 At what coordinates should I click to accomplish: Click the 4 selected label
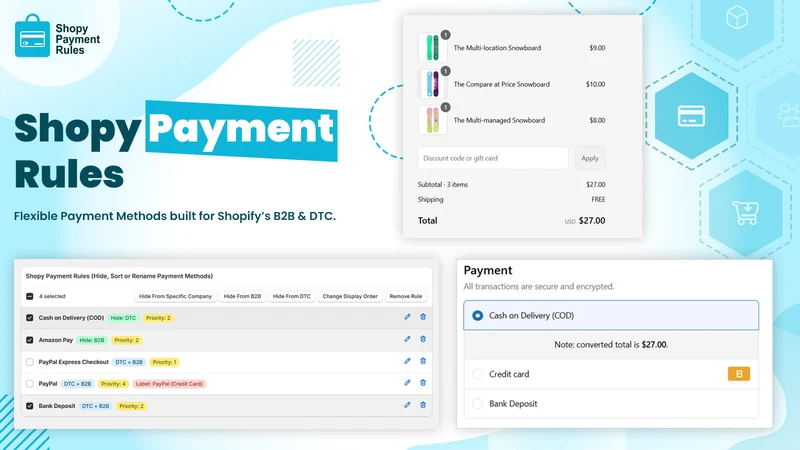pyautogui.click(x=53, y=296)
